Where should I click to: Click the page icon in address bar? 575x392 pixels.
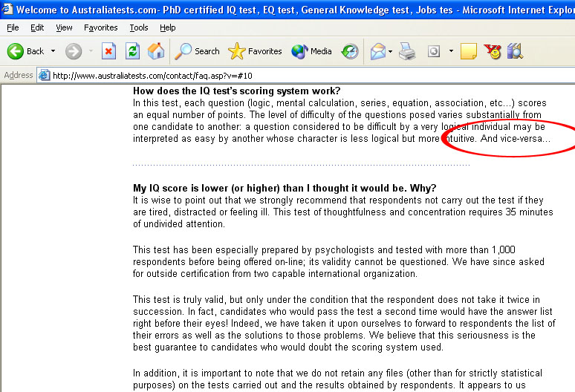point(45,76)
